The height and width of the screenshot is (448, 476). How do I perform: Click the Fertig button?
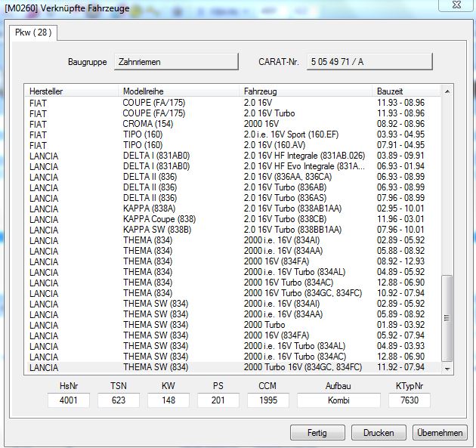(317, 433)
